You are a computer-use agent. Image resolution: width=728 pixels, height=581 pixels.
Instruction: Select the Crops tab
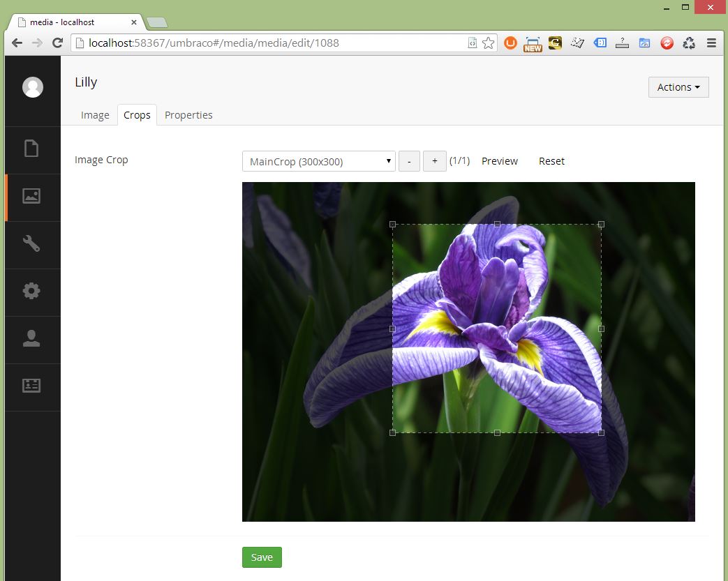click(x=137, y=115)
